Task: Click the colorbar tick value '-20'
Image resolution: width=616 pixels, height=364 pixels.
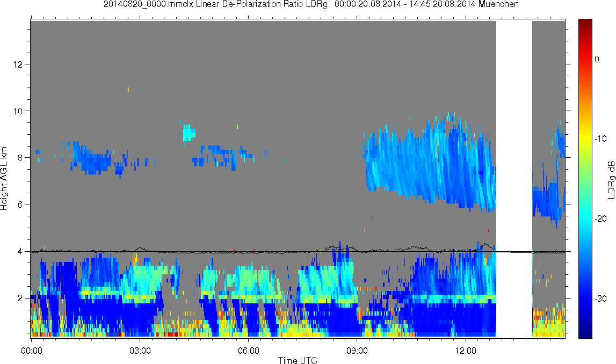Action: tap(600, 219)
